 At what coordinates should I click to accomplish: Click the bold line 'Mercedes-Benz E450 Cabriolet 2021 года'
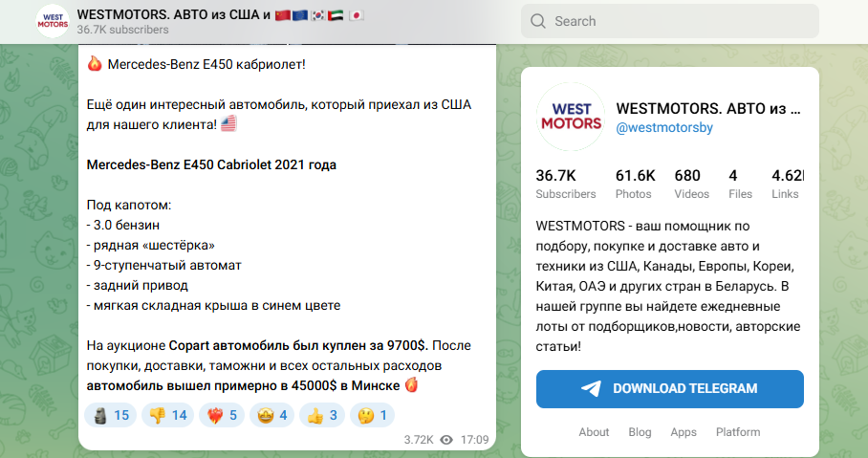coord(211,165)
